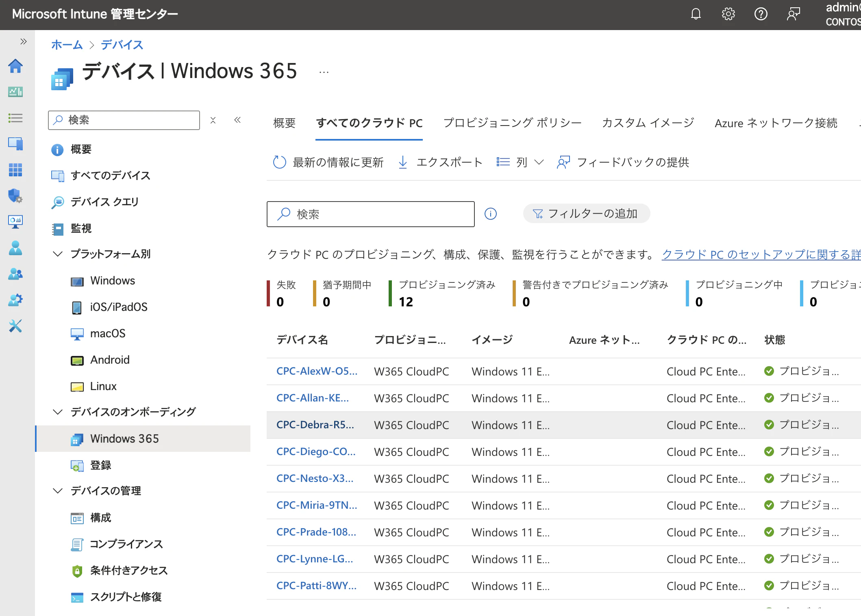861x616 pixels.
Task: Click フィルターの追加 button
Action: pos(586,214)
